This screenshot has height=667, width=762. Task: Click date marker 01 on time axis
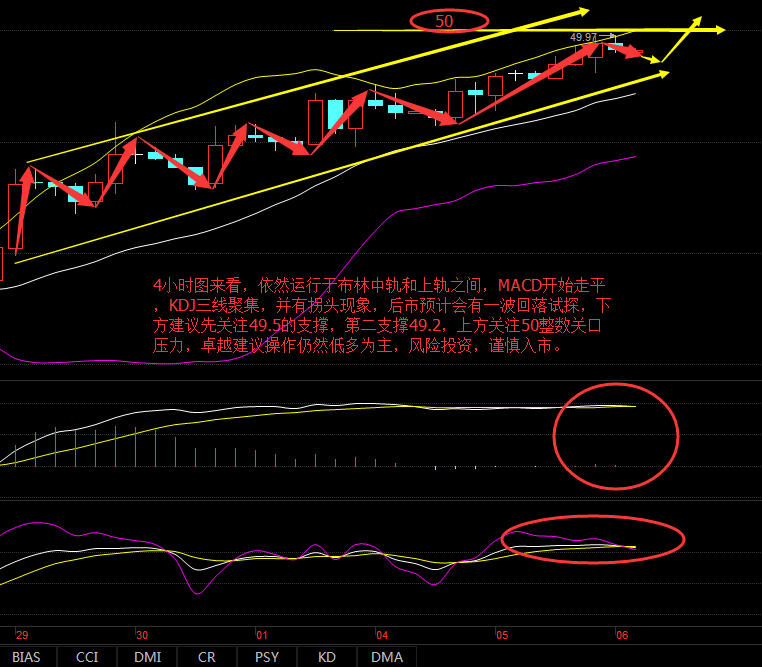262,635
